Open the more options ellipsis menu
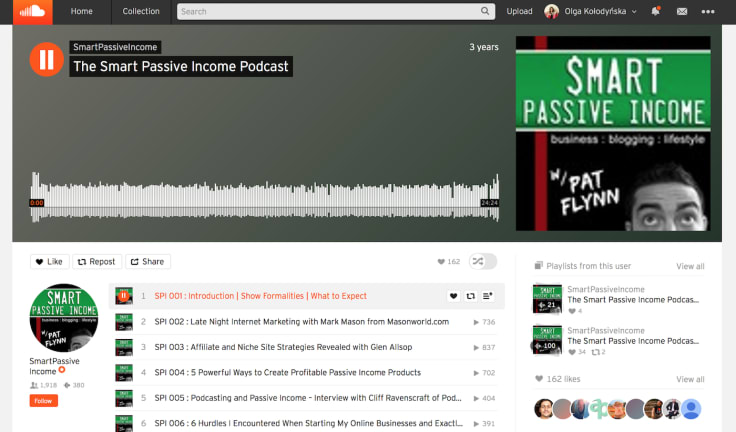The height and width of the screenshot is (432, 736). click(x=708, y=12)
